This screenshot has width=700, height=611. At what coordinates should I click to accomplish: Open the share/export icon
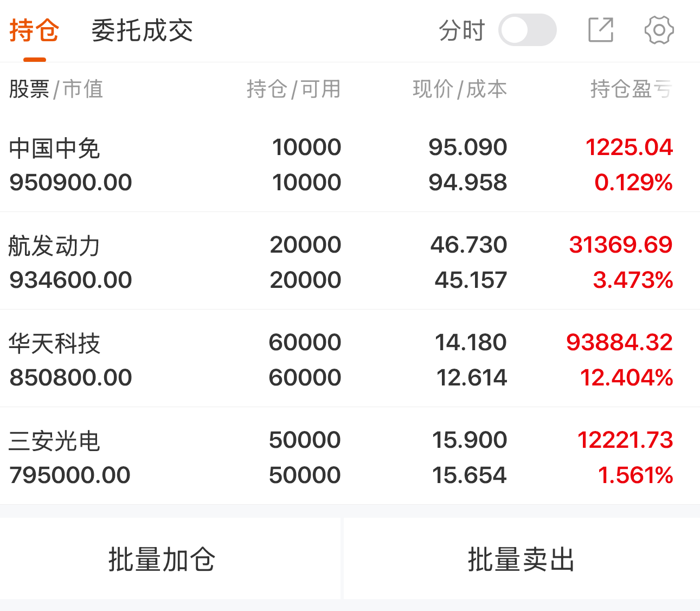pyautogui.click(x=601, y=30)
